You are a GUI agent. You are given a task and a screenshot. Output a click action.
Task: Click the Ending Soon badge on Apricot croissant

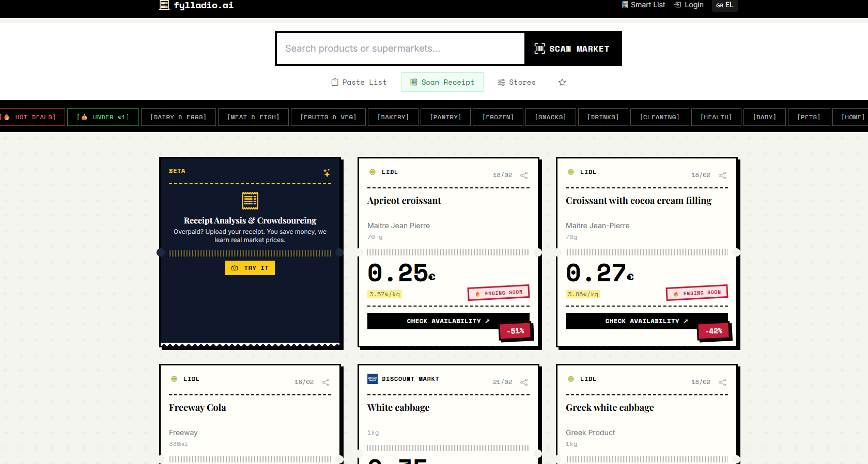499,293
